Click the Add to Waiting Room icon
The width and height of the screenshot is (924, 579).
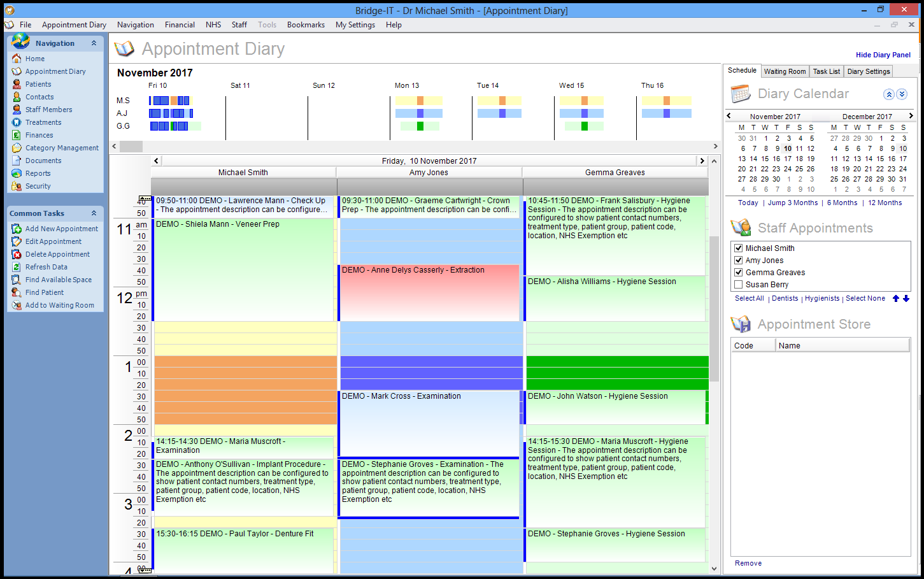17,305
